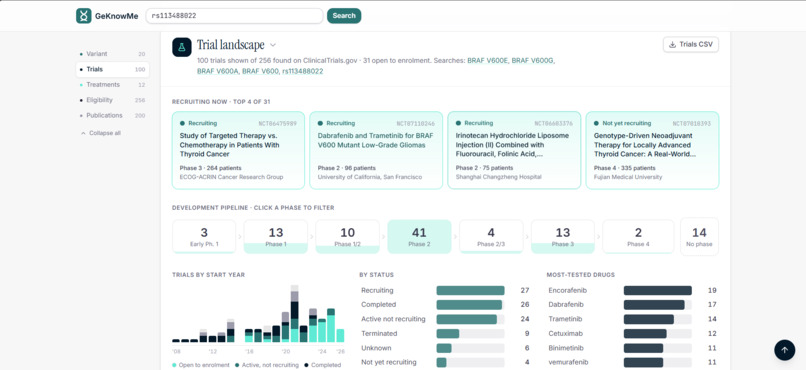Filter by Phase 3 box with 13 trials
This screenshot has height=370, width=806.
[563, 236]
